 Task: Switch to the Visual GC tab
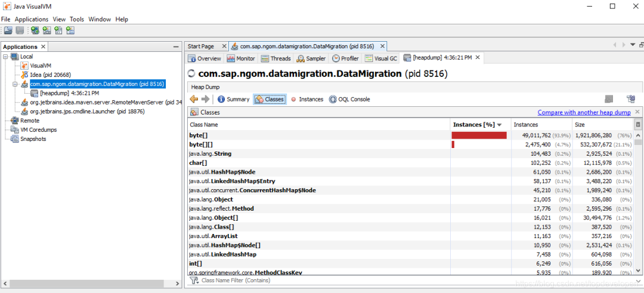click(382, 58)
